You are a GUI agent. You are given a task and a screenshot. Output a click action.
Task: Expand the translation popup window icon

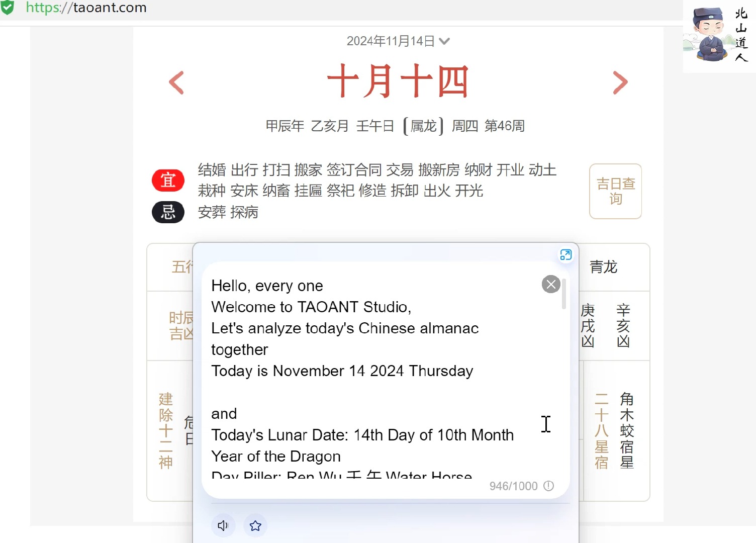click(565, 255)
